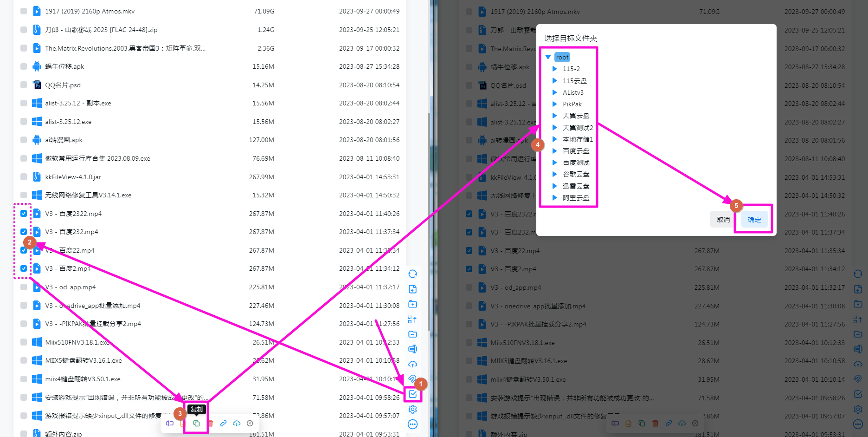Click the folder-minus icon in left pane toolbar
Viewport: 868px width, 437px height.
[x=412, y=334]
